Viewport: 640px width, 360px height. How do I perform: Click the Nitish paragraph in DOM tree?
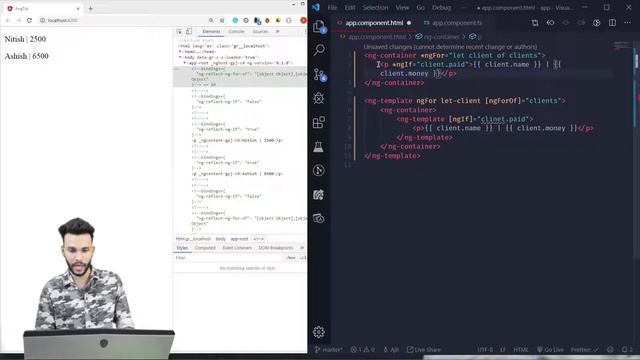pyautogui.click(x=237, y=140)
